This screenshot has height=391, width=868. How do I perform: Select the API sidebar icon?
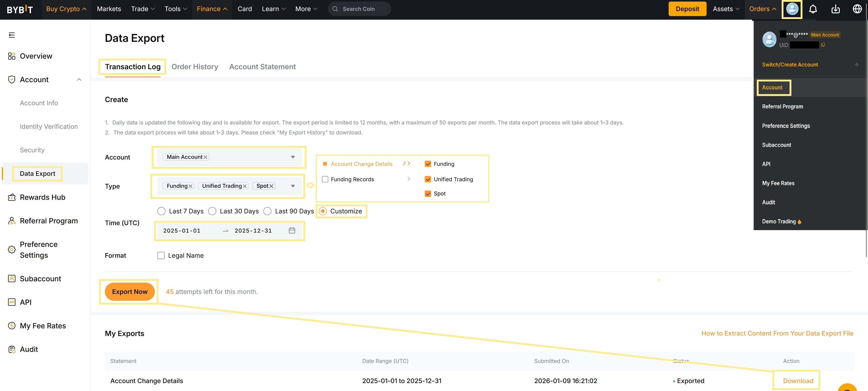click(12, 302)
